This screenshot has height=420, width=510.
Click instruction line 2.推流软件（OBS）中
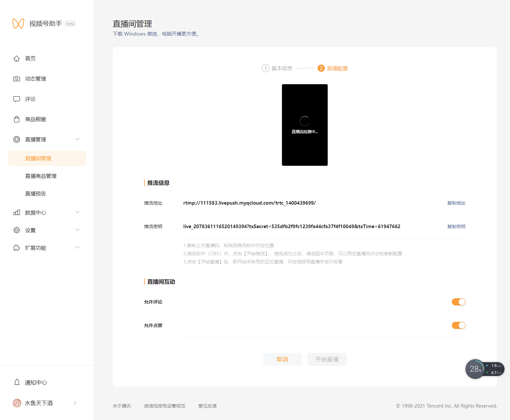click(x=293, y=254)
